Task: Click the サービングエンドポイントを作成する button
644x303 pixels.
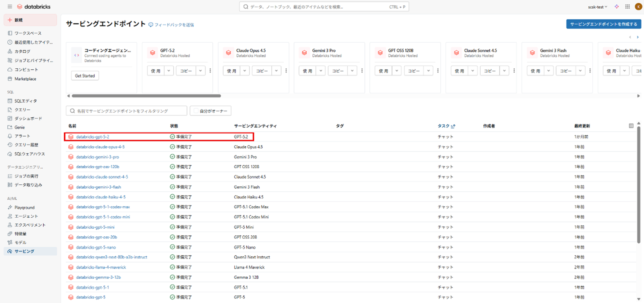Action: [x=603, y=24]
